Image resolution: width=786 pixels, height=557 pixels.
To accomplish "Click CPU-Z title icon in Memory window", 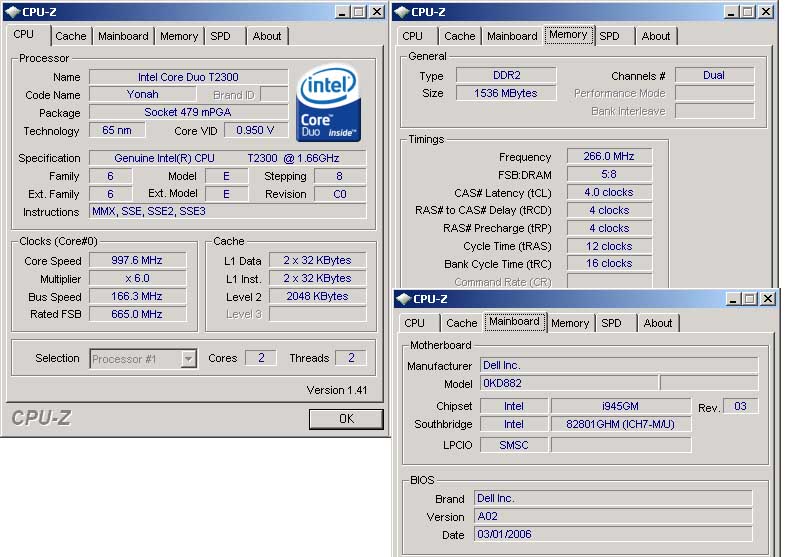I will click(x=402, y=12).
